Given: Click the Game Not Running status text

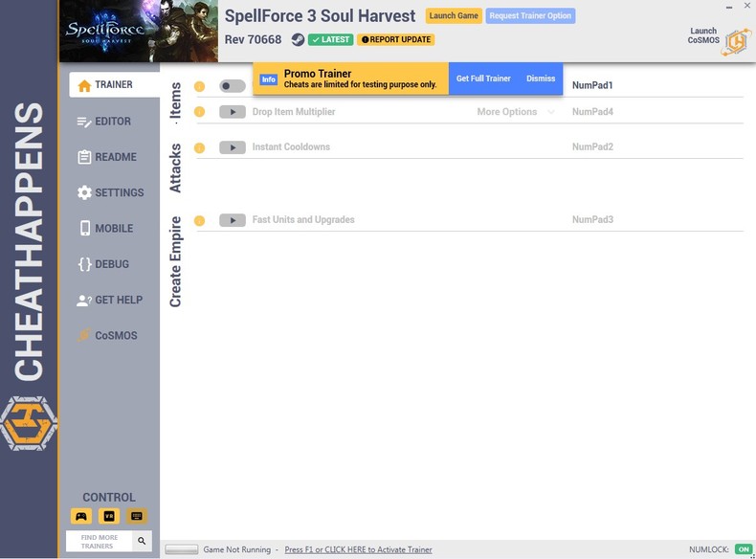Looking at the screenshot, I should click(236, 549).
